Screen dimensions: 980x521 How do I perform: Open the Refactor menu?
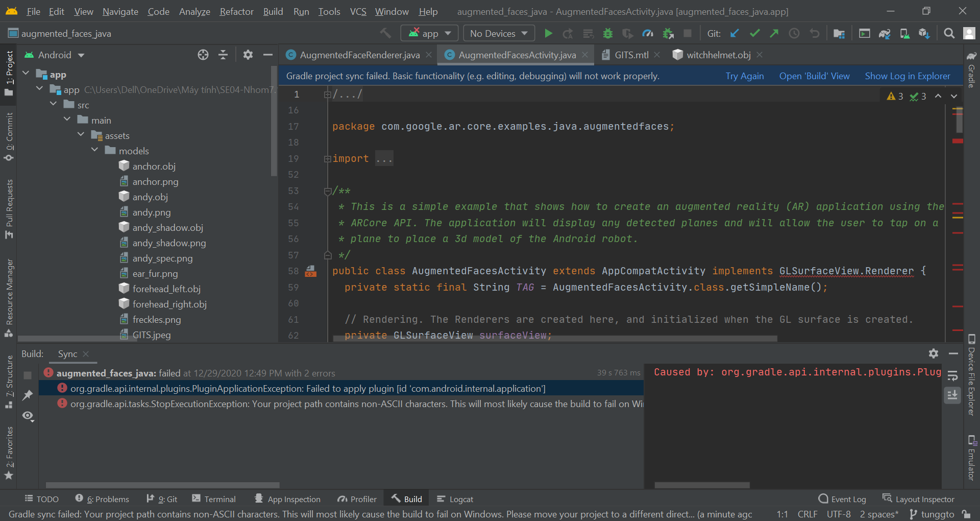click(236, 11)
